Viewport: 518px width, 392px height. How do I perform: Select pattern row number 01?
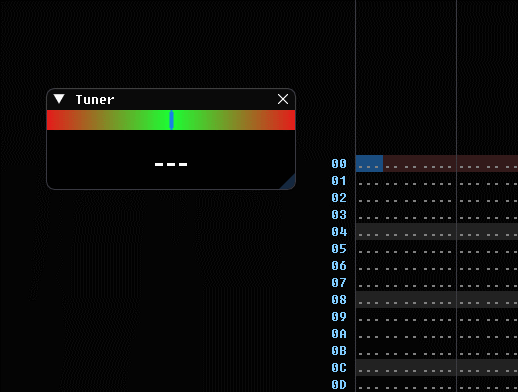(339, 181)
